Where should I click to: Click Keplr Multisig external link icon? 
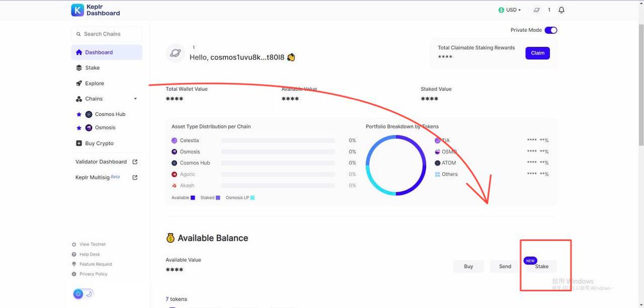pyautogui.click(x=135, y=177)
